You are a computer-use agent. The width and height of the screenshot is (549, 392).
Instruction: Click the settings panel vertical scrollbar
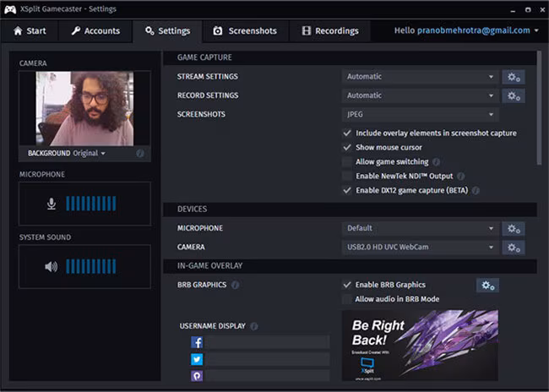pyautogui.click(x=540, y=108)
